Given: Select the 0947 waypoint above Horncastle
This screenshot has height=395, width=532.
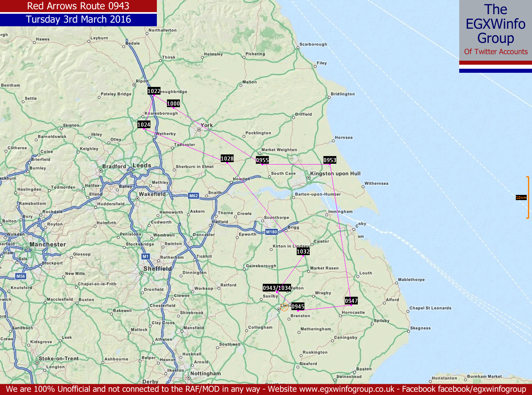Looking at the screenshot, I should 351,301.
